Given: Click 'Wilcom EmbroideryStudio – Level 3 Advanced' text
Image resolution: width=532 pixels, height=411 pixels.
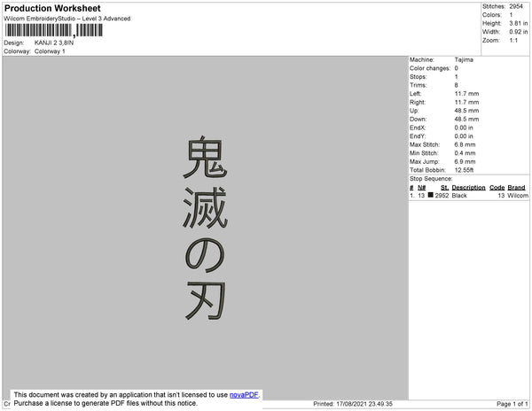Looking at the screenshot, I should [67, 19].
